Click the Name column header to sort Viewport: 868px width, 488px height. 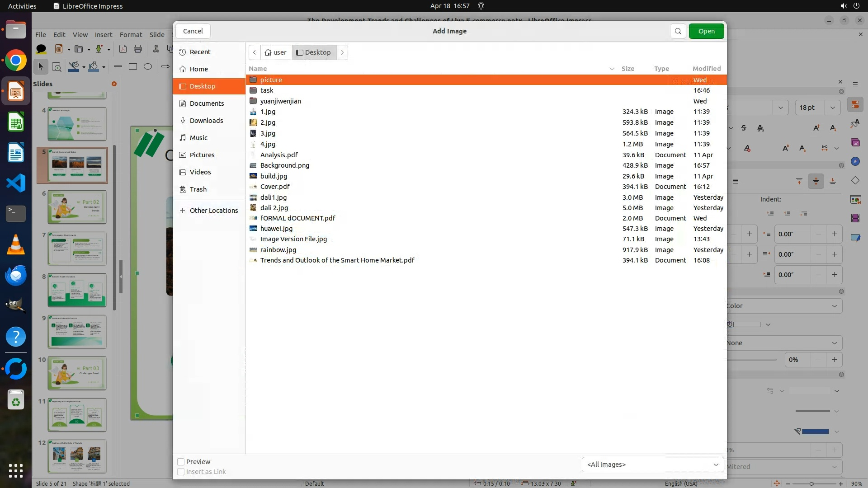click(258, 69)
